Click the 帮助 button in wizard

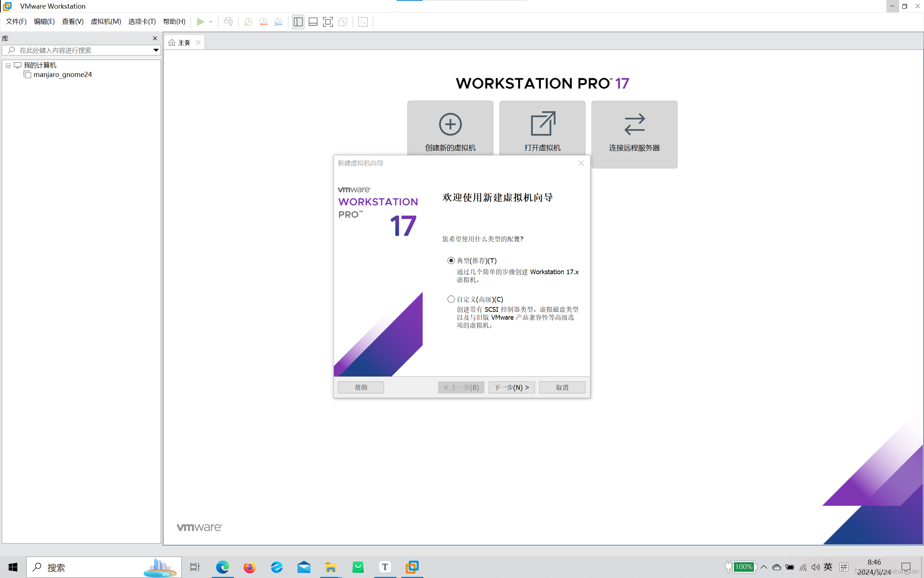pos(361,387)
